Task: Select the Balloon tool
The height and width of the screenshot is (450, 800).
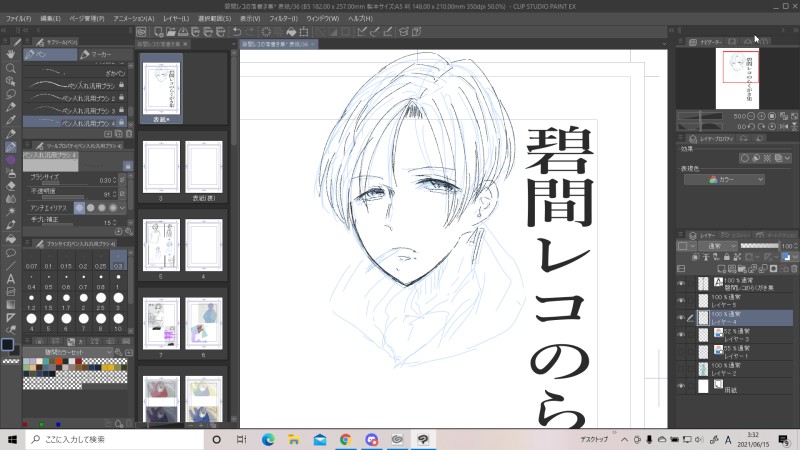Action: pyautogui.click(x=10, y=253)
